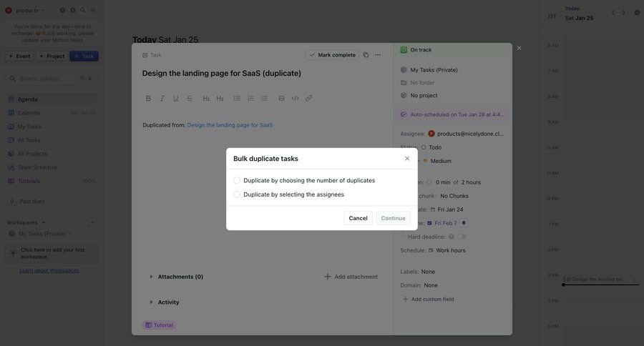Image resolution: width=644 pixels, height=346 pixels.
Task: Open the task more options menu
Action: 378,54
